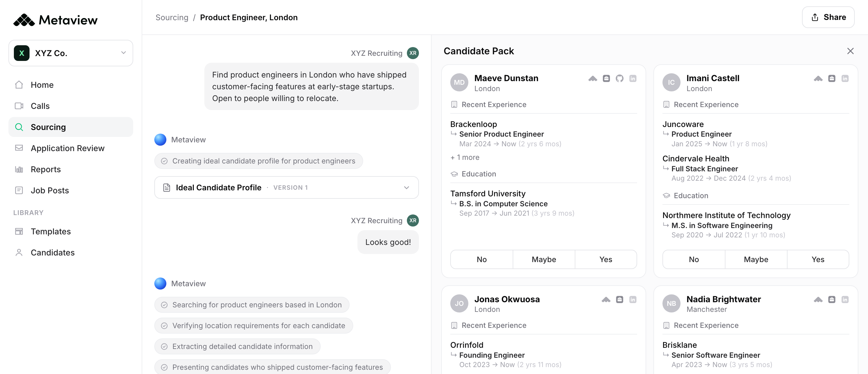Open Calls in sidebar

pyautogui.click(x=71, y=106)
